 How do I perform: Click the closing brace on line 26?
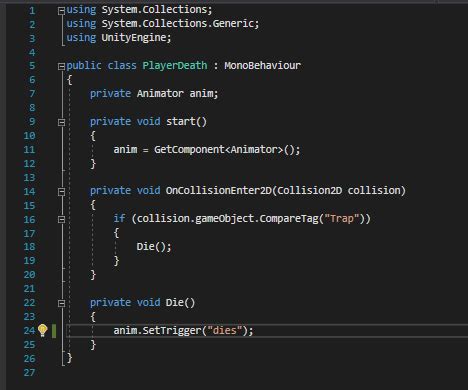point(69,358)
